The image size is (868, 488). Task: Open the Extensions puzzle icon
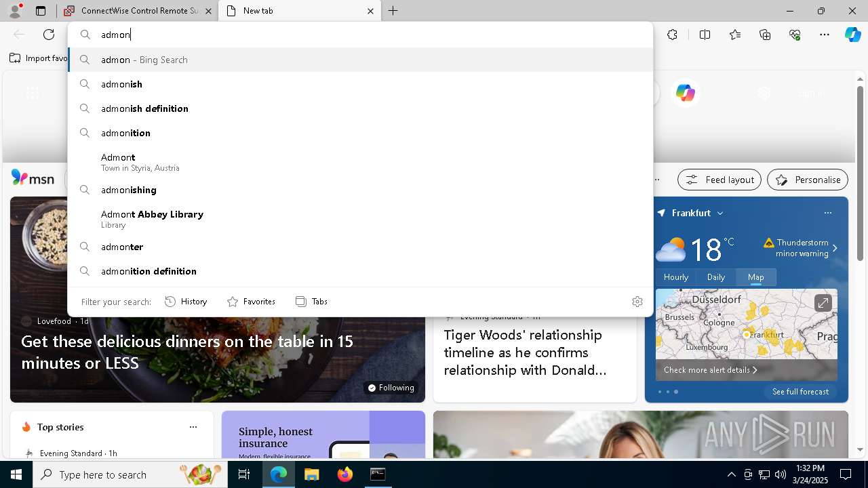click(x=672, y=35)
